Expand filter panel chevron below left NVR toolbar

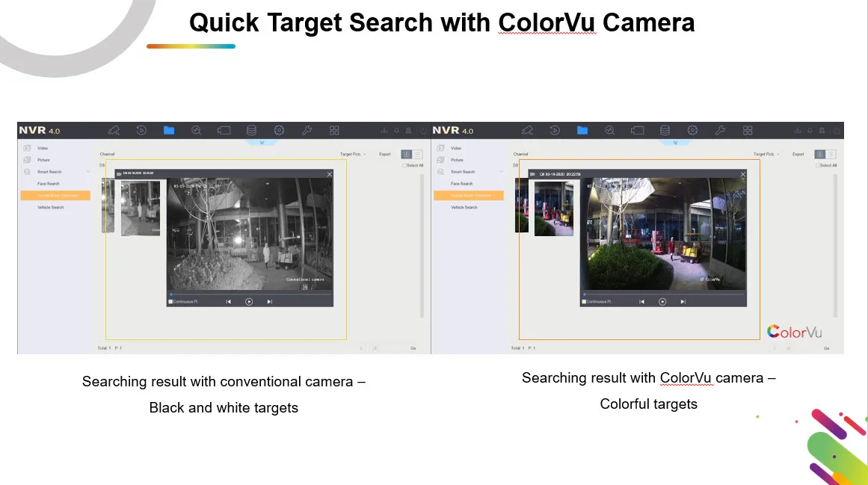coord(262,143)
